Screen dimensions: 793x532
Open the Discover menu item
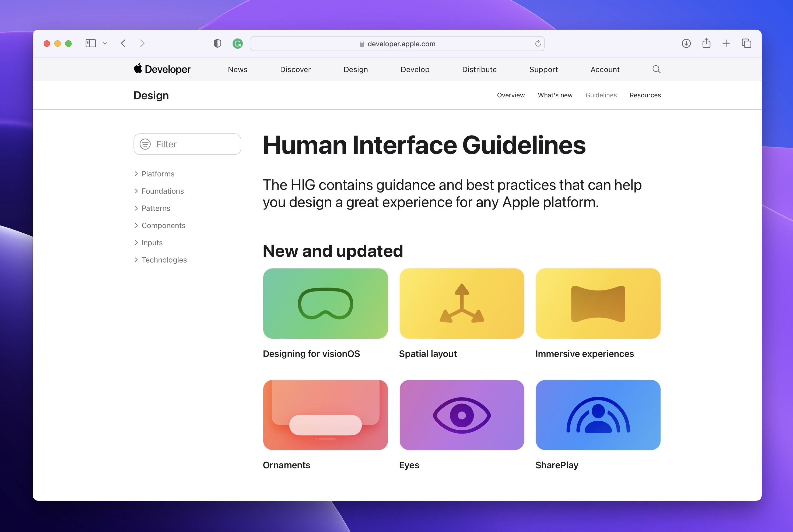click(x=295, y=70)
